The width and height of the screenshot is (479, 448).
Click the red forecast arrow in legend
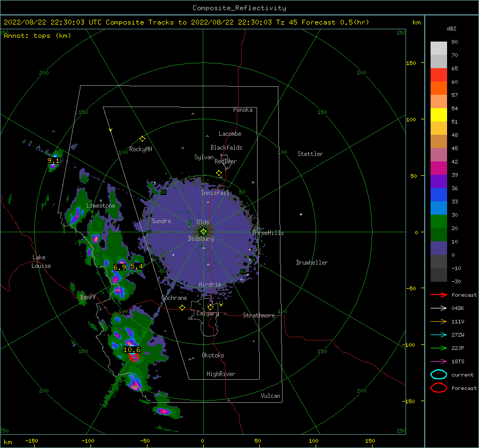pyautogui.click(x=439, y=295)
